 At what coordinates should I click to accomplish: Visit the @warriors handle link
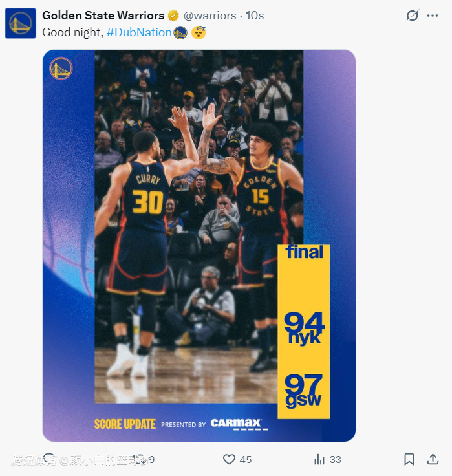tap(210, 16)
